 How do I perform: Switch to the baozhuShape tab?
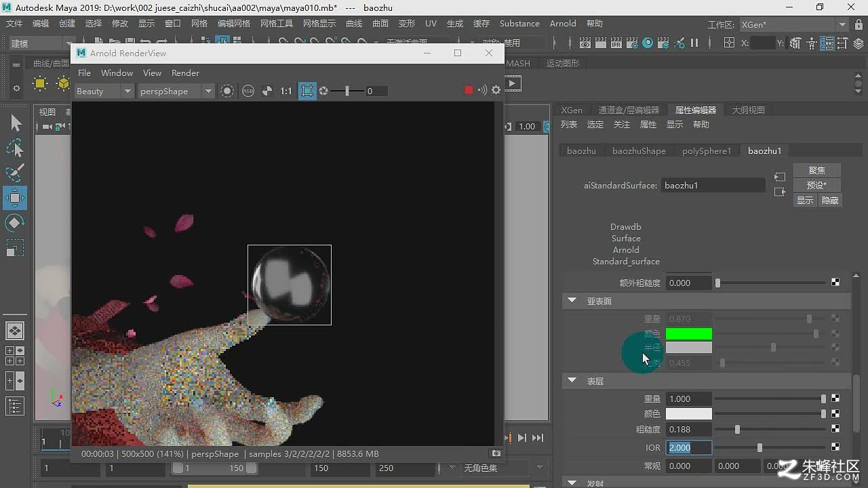[x=639, y=150]
